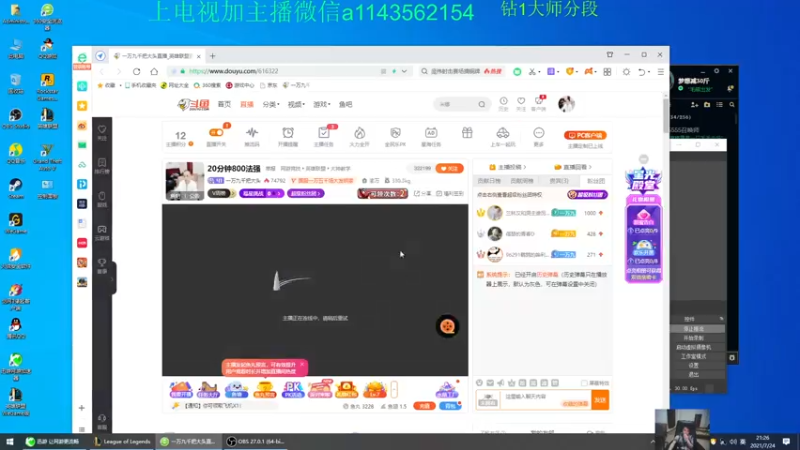
Task: Expand the 分类 dropdown menu
Action: point(270,104)
